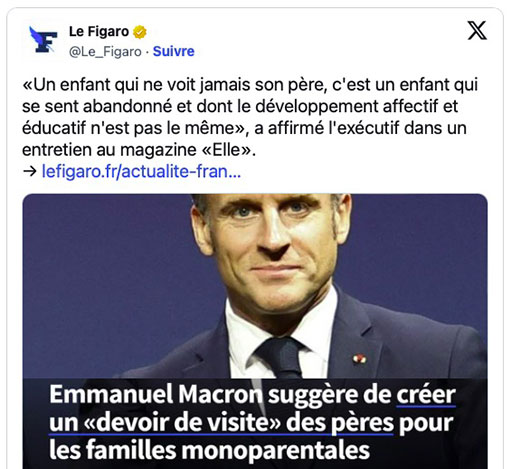This screenshot has height=469, width=512.
Task: Follow Le Figaro via Suivre
Action: click(x=173, y=51)
